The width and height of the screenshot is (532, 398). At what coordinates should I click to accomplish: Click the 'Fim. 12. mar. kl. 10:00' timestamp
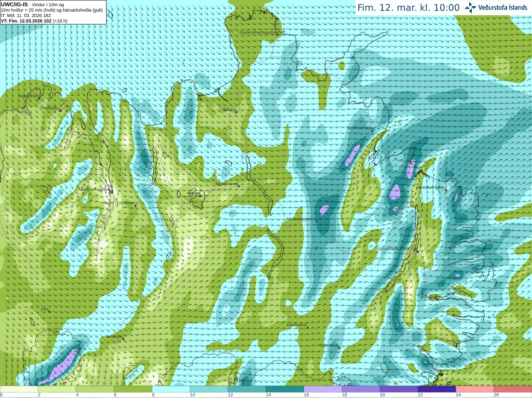(409, 7)
